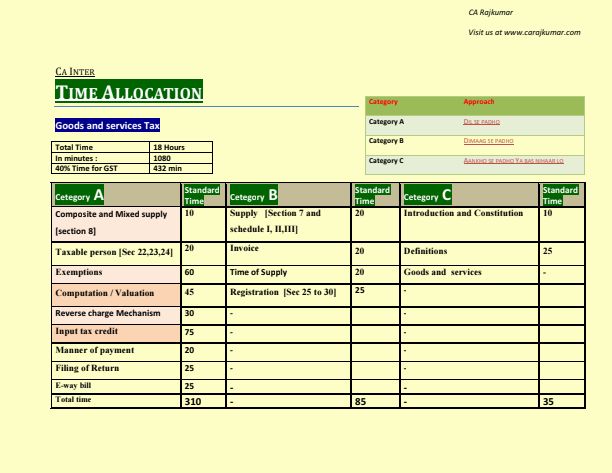Viewport: 612px width, 473px height.
Task: Click 'Composite and Mixed supply' cell
Action: 116,224
